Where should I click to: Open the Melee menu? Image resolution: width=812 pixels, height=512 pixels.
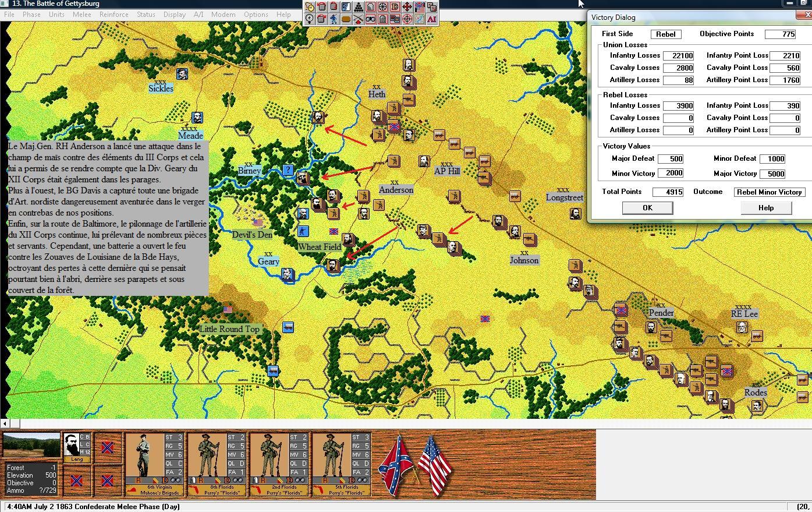click(81, 15)
